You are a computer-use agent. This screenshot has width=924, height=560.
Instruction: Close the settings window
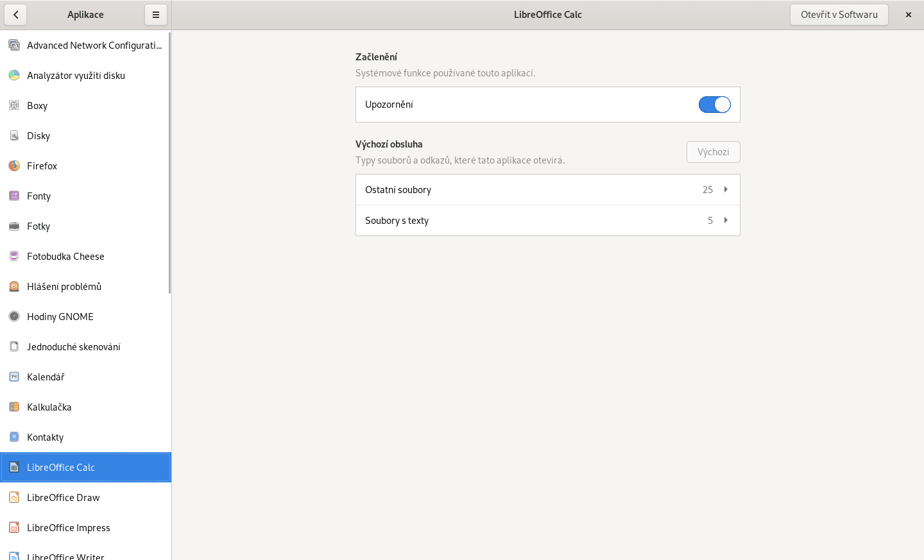tap(908, 15)
